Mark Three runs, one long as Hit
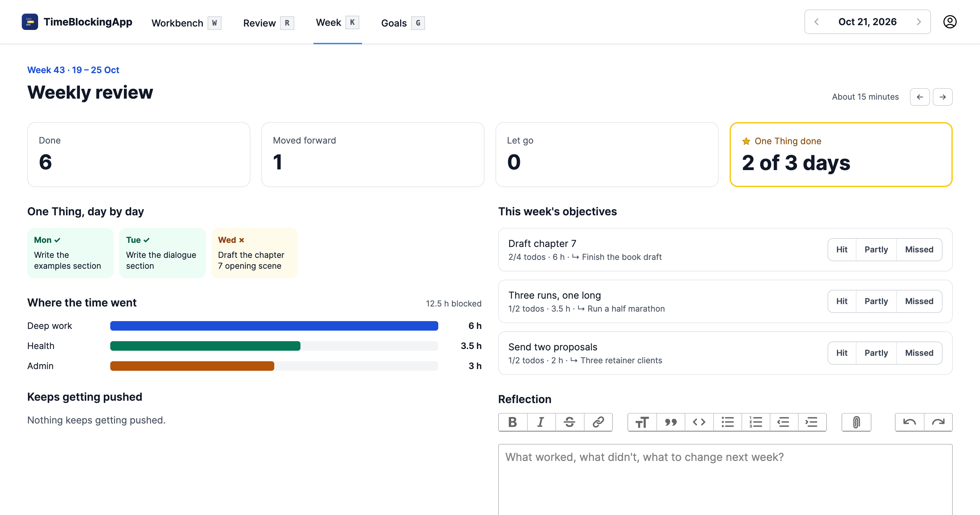The width and height of the screenshot is (980, 515). click(842, 301)
